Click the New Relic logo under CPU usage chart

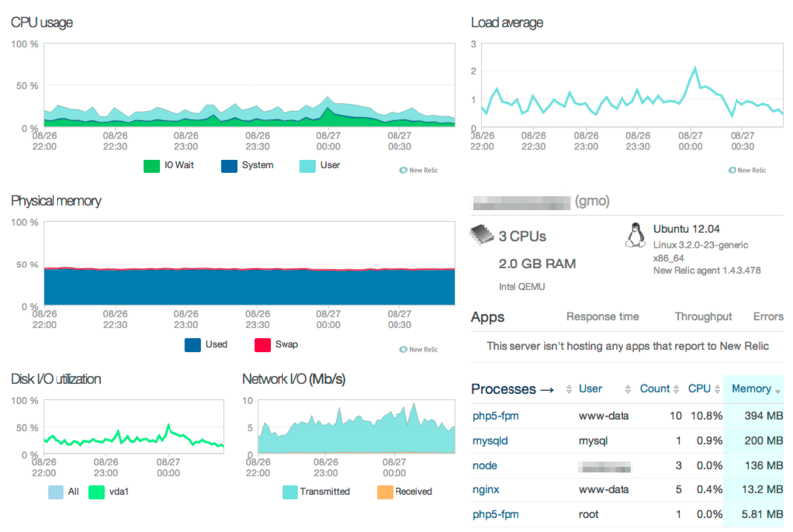(418, 170)
